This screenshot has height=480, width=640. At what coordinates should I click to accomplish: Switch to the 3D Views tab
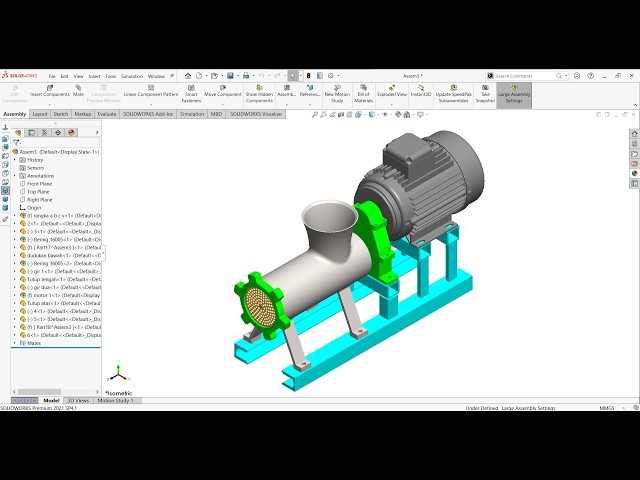(x=78, y=400)
